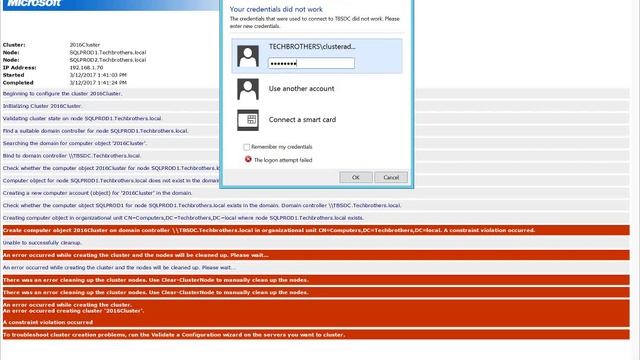Click red 'To troubleshoot cluster creation problems' row
The image size is (640, 360).
point(316,335)
